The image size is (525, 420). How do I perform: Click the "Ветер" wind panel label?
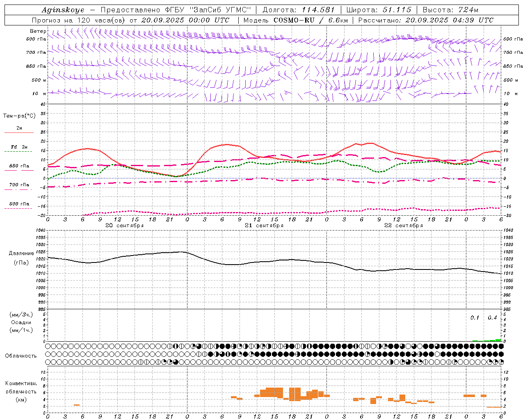(x=38, y=31)
